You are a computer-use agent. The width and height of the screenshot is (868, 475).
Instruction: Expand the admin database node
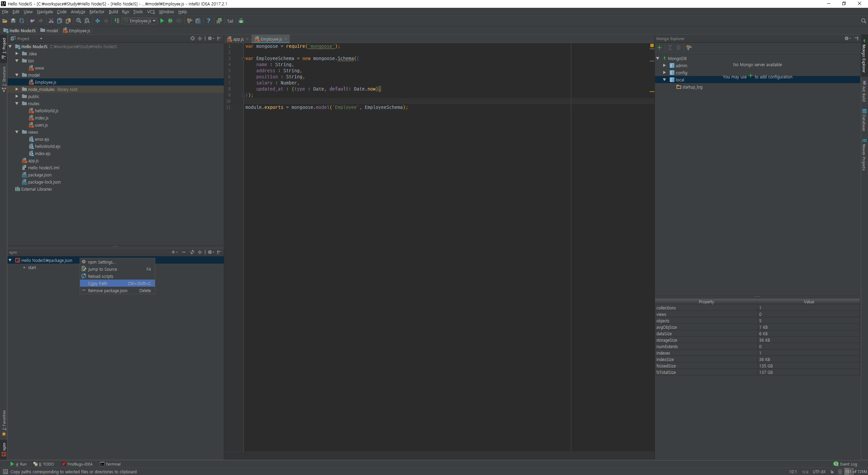665,65
